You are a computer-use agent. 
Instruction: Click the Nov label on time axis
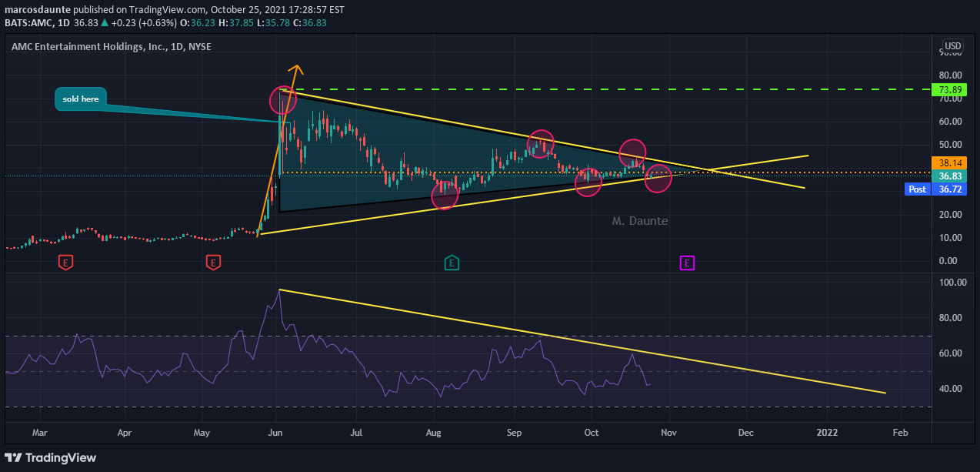668,433
